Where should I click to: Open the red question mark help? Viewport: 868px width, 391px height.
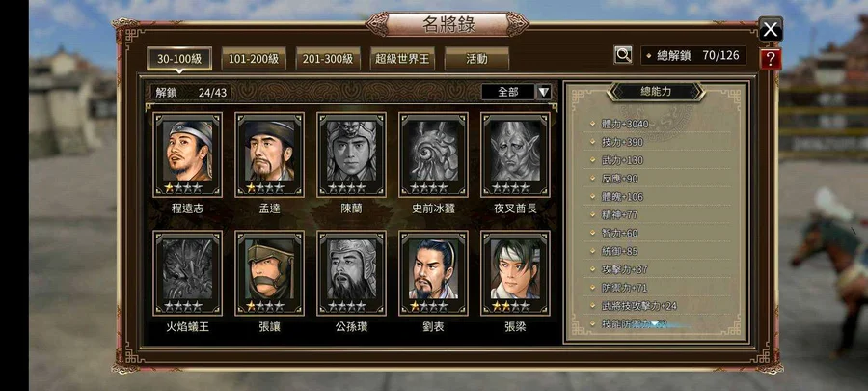click(771, 58)
